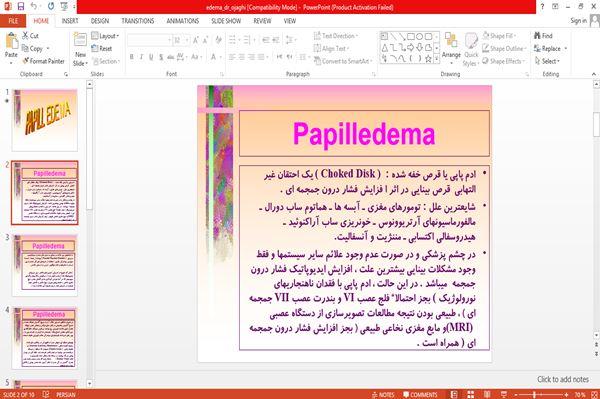Toggle the Notes pane in status bar
This screenshot has height=399, width=600.
coord(383,394)
